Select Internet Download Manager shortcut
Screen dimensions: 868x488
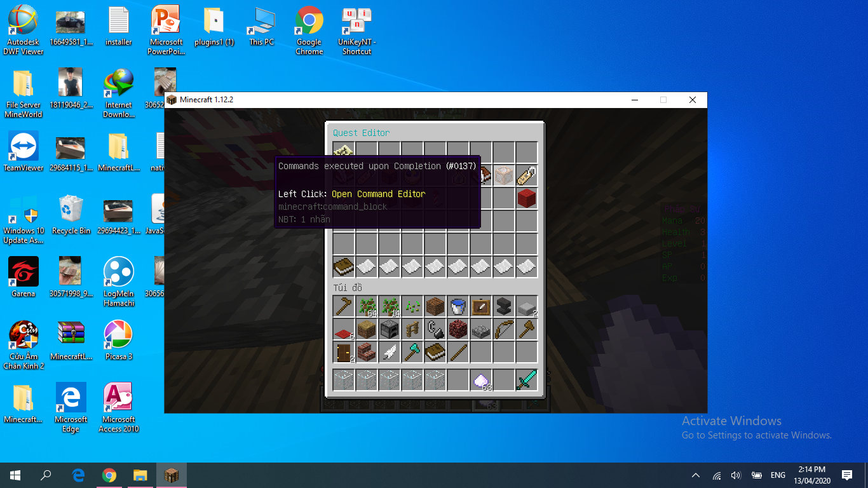119,93
